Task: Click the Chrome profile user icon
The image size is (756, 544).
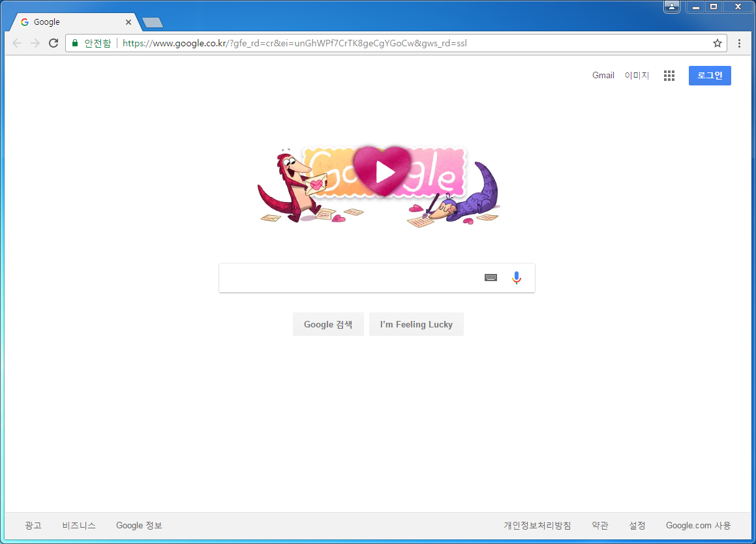Action: point(672,7)
